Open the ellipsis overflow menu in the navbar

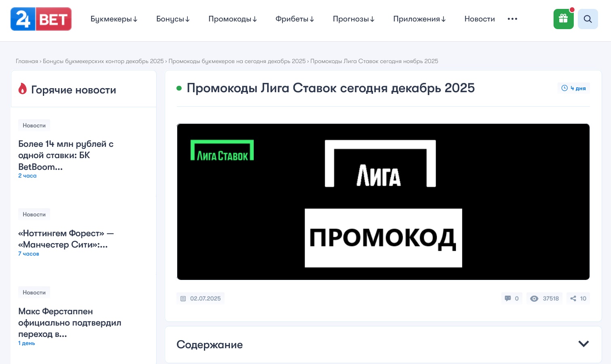(512, 19)
